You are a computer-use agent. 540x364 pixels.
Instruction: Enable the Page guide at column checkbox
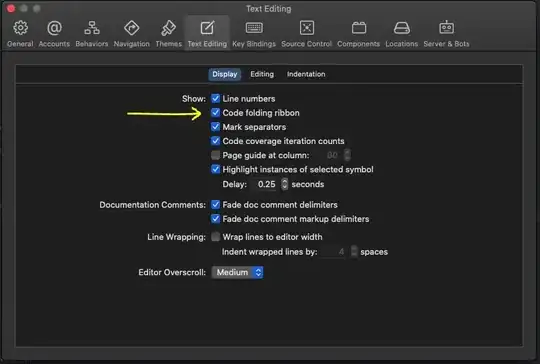tap(215, 155)
